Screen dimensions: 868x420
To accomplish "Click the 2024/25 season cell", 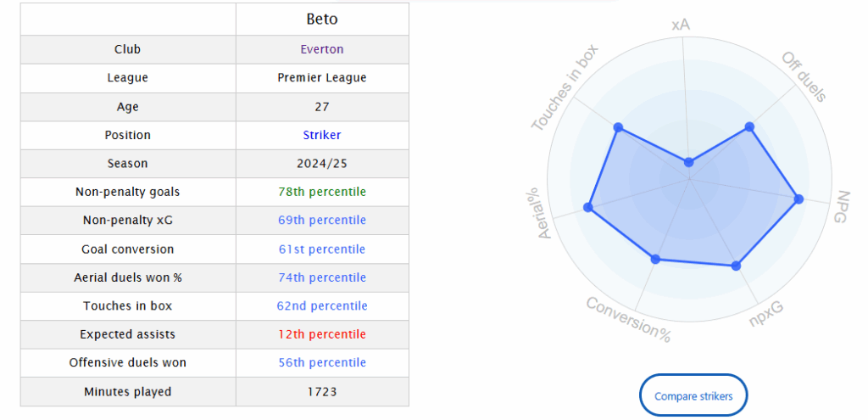I will [322, 163].
